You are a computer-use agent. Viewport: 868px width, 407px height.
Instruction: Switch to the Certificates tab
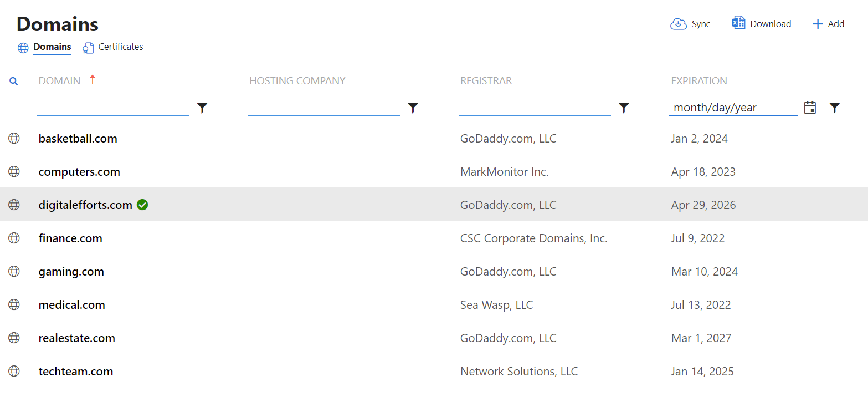[113, 47]
